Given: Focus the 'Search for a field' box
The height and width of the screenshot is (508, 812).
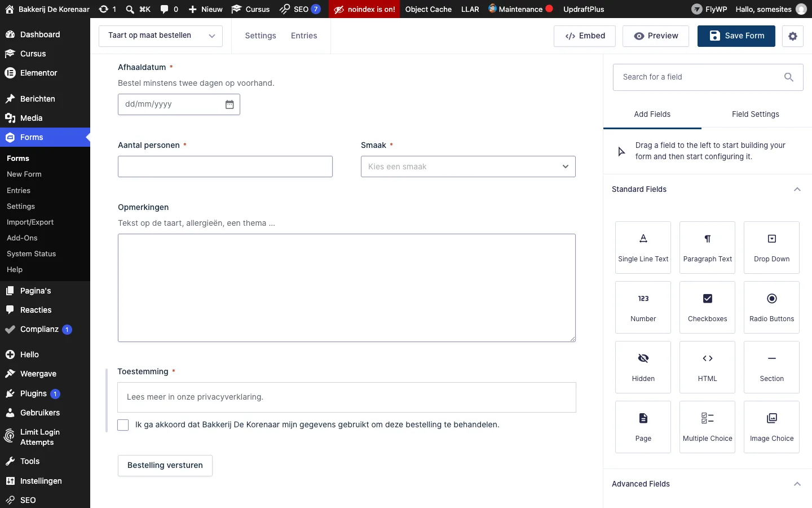Looking at the screenshot, I should 708,77.
